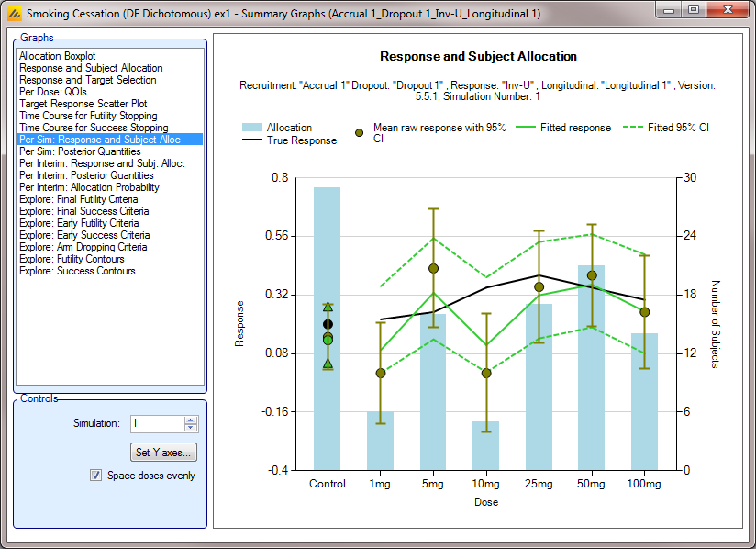Show Explore: Success Contours graph
The width and height of the screenshot is (756, 549).
pyautogui.click(x=77, y=271)
